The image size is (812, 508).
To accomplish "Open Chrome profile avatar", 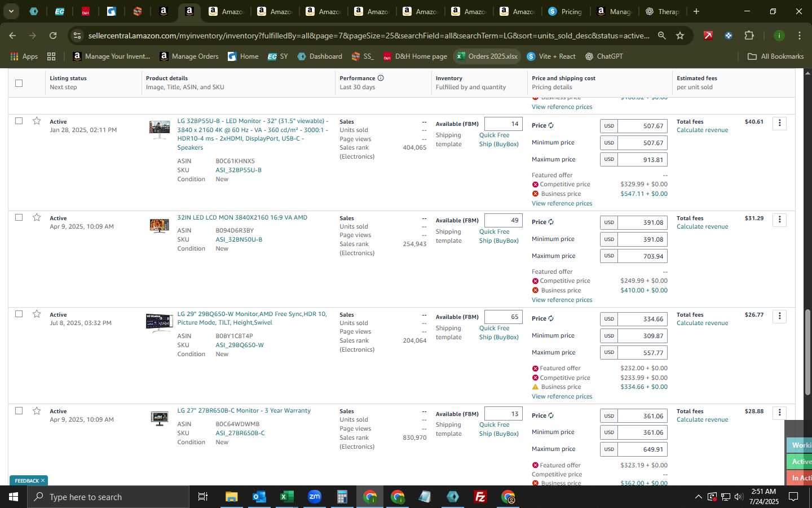I will (x=779, y=36).
